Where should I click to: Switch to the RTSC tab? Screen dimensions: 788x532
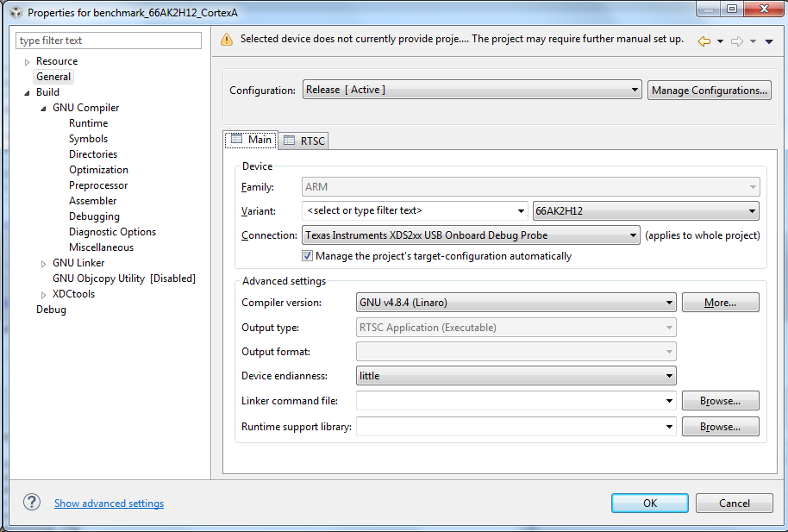pyautogui.click(x=303, y=141)
